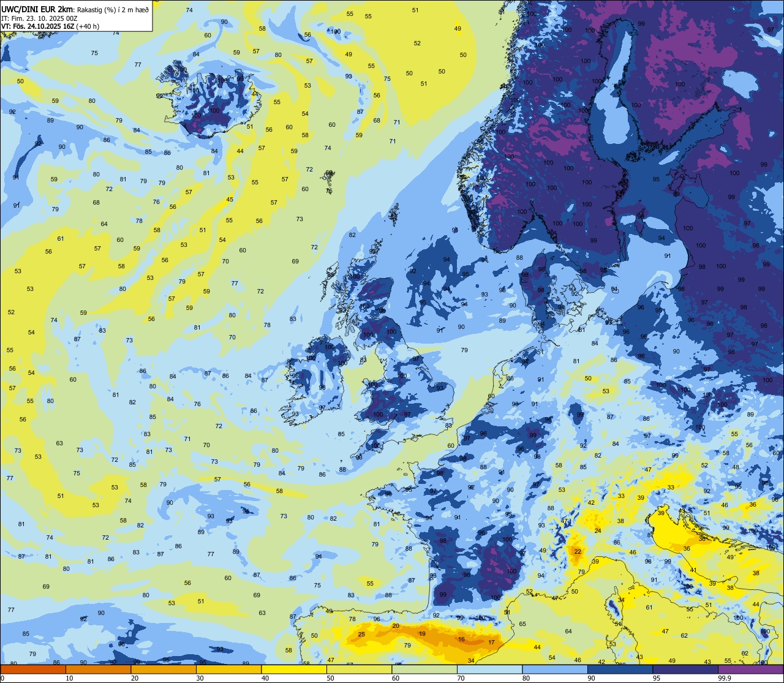Click the humidity value 17 over eastern Spain
This screenshot has width=784, height=683.
pyautogui.click(x=491, y=642)
